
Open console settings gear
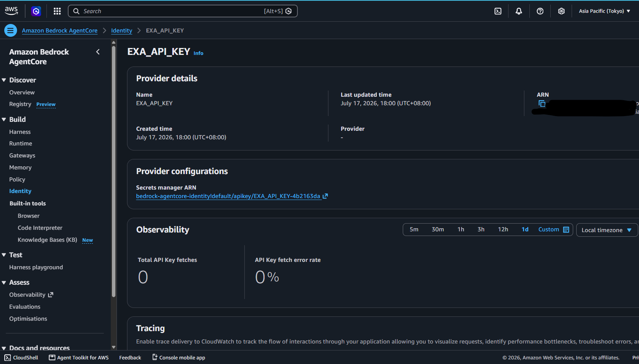(562, 11)
